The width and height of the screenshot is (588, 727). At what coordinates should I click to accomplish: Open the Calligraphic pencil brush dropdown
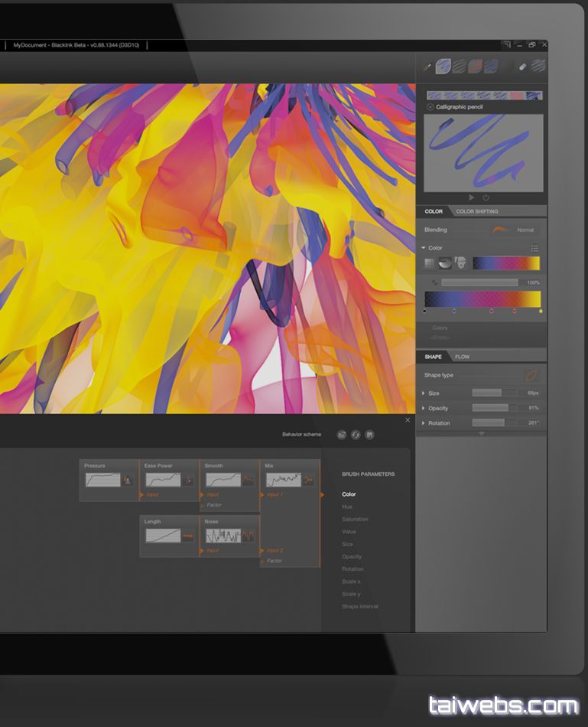coord(430,107)
